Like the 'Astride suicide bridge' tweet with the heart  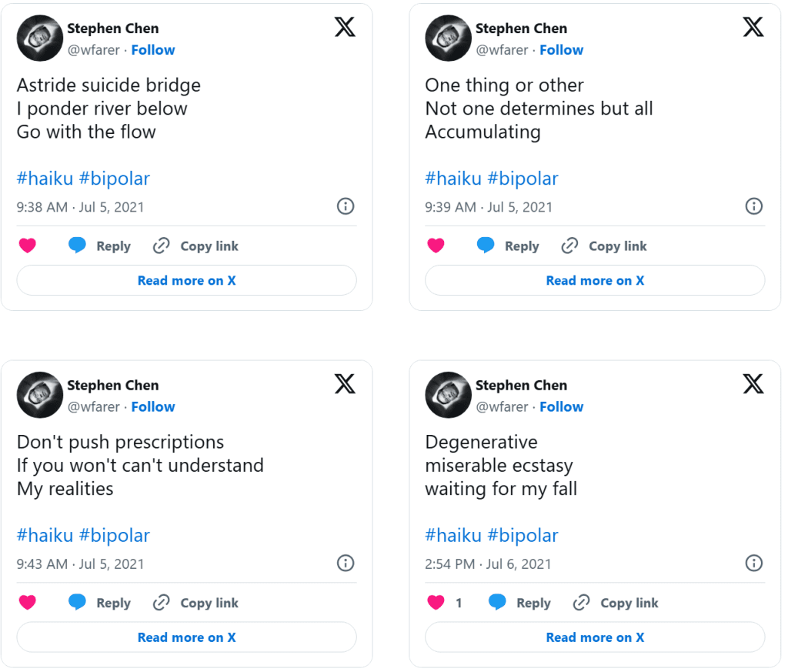pyautogui.click(x=28, y=246)
